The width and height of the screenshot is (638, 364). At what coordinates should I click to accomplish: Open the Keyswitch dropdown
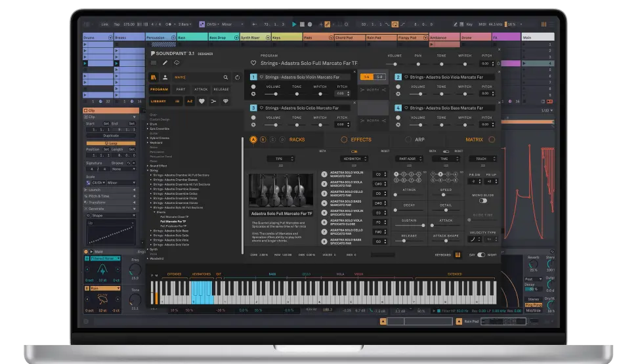click(x=354, y=159)
